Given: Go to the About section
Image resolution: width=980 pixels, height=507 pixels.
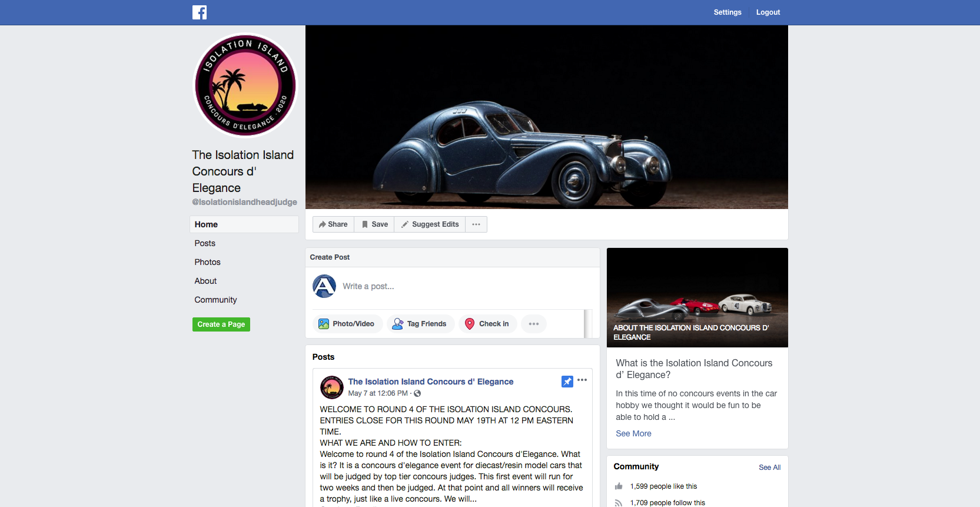Looking at the screenshot, I should (x=205, y=281).
